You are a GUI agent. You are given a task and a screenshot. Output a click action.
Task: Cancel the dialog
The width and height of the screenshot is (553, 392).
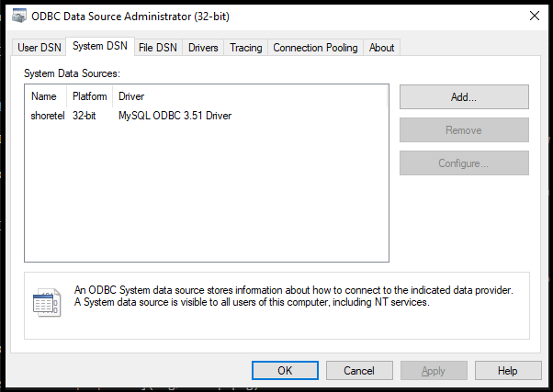click(x=358, y=371)
